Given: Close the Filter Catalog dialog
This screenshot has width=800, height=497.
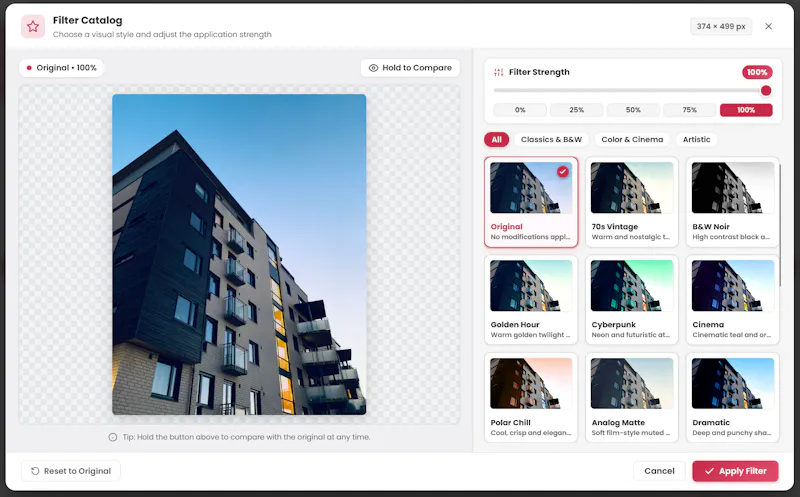Looking at the screenshot, I should click(x=768, y=26).
